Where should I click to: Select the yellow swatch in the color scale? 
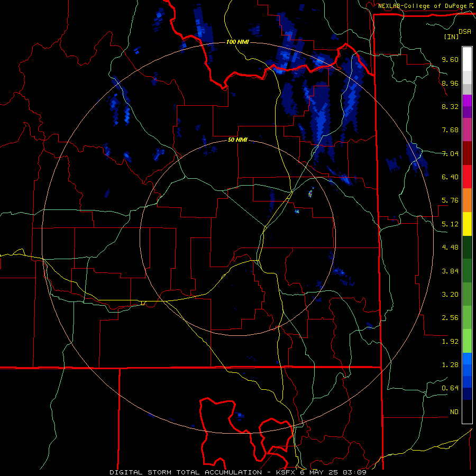tap(467, 224)
